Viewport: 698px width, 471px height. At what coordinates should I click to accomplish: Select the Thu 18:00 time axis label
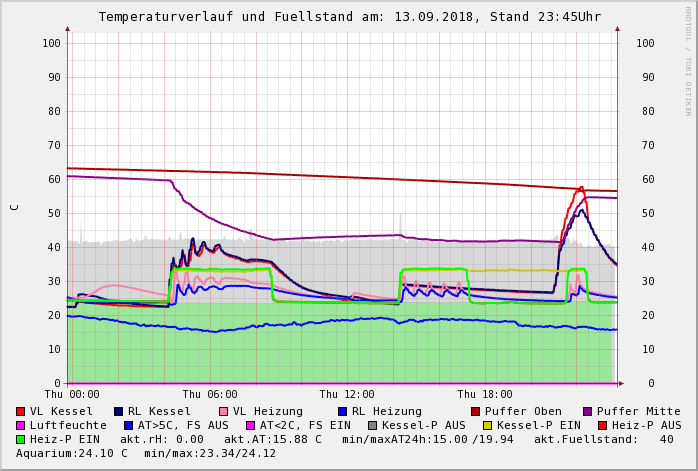tap(485, 395)
